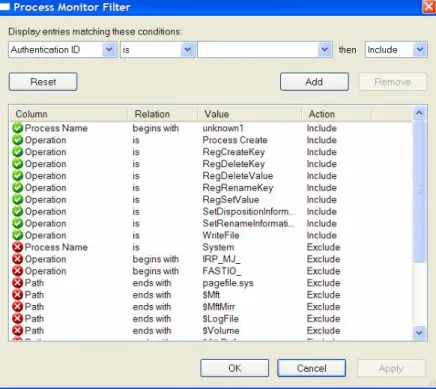Toggle red X for $MftMirr filter

coord(17,307)
